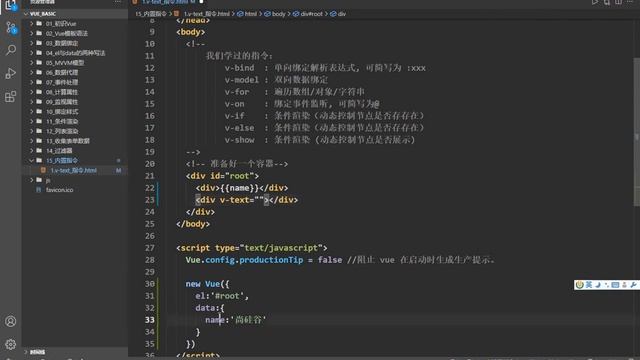This screenshot has height=360, width=640.
Task: Click the split editor icon at top right
Action: [618, 2]
